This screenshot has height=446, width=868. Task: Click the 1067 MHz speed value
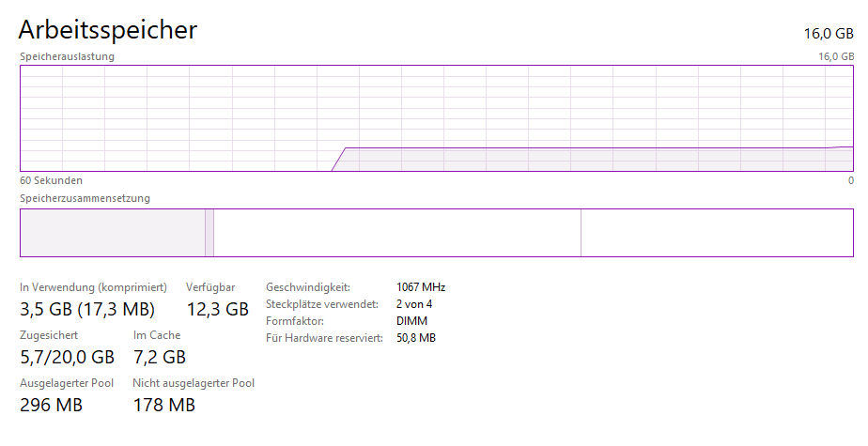pos(421,287)
